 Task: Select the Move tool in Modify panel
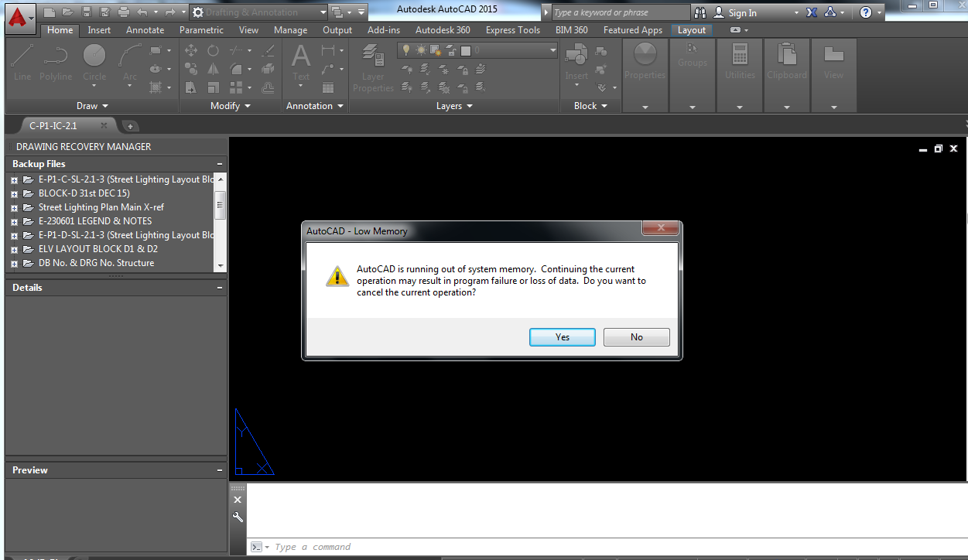point(191,50)
